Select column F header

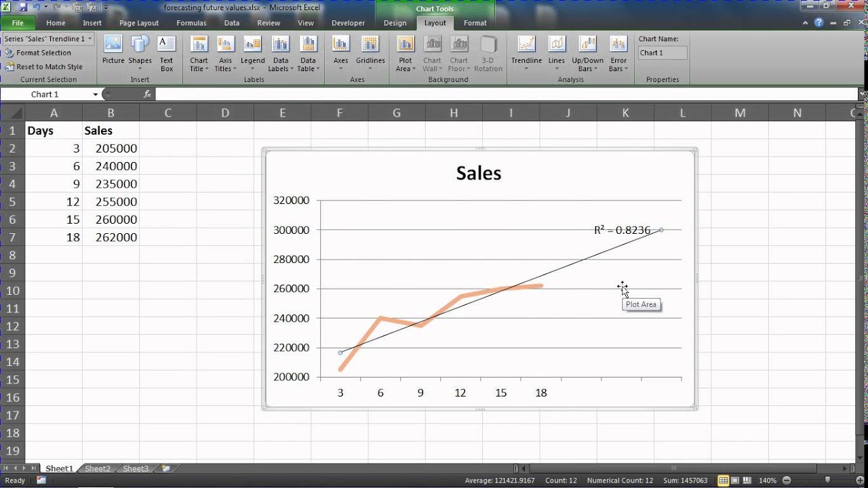pyautogui.click(x=340, y=113)
